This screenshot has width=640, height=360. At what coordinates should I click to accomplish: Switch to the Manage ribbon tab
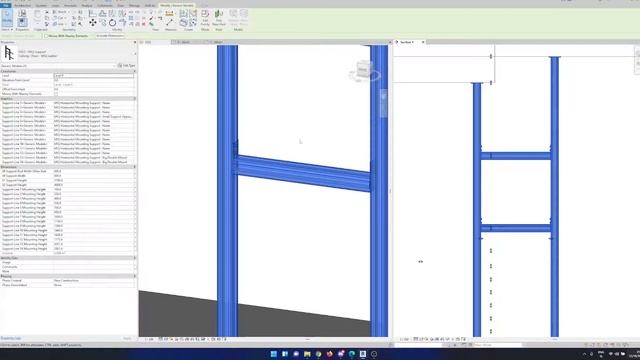[134, 6]
